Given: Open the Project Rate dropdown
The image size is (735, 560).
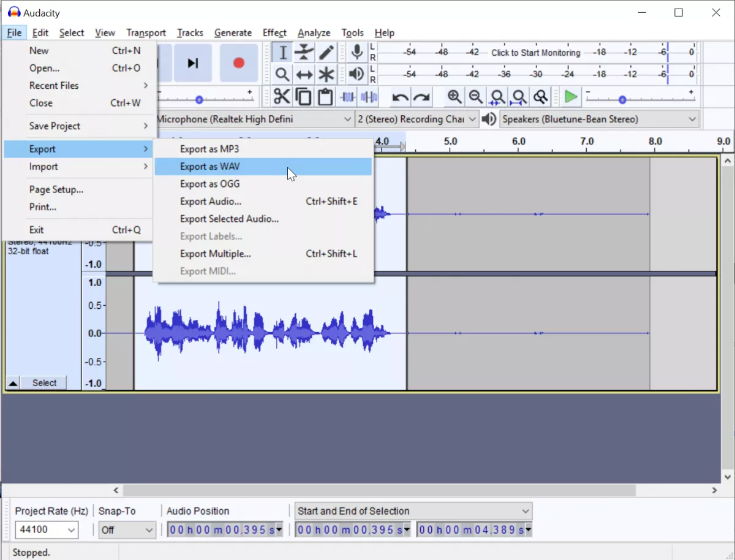Looking at the screenshot, I should [x=47, y=529].
